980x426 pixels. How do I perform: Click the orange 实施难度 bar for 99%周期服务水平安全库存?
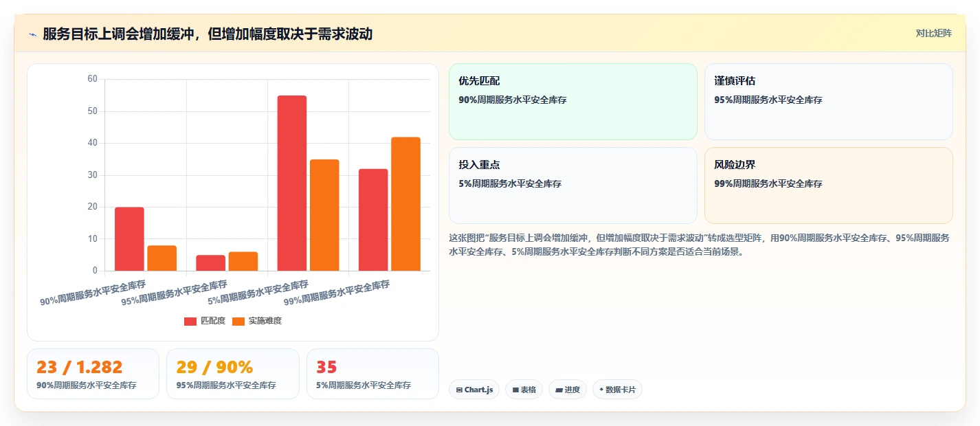click(405, 204)
